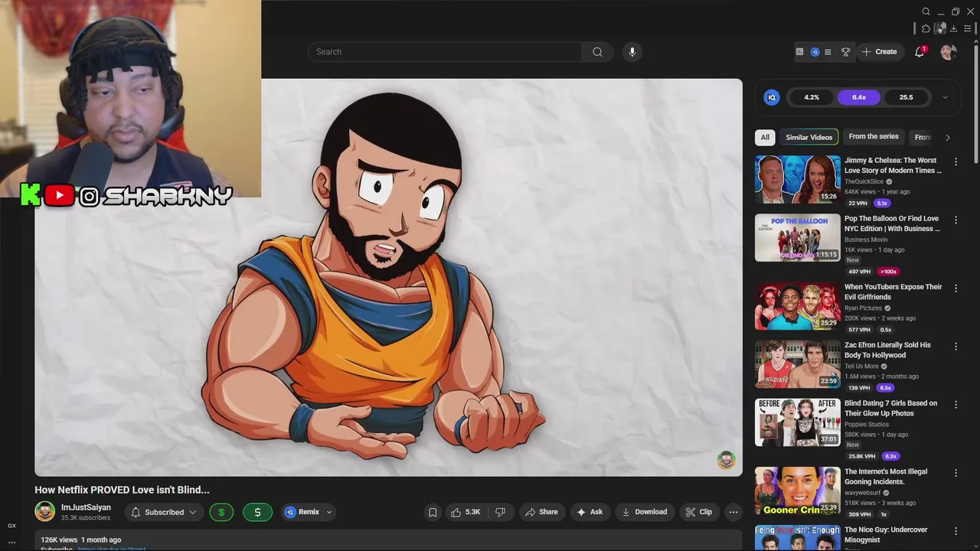Viewport: 980px width, 551px height.
Task: Click in the YouTube search field
Action: [x=446, y=52]
